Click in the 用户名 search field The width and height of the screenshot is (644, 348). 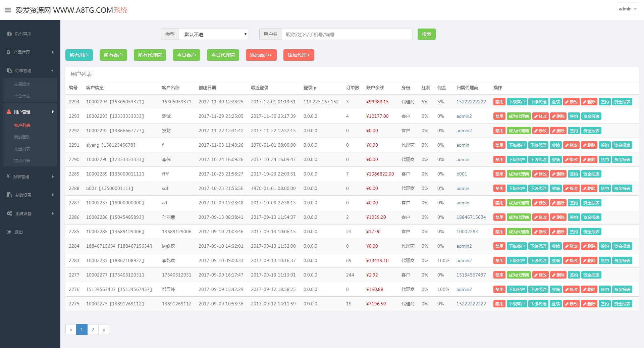(x=347, y=34)
